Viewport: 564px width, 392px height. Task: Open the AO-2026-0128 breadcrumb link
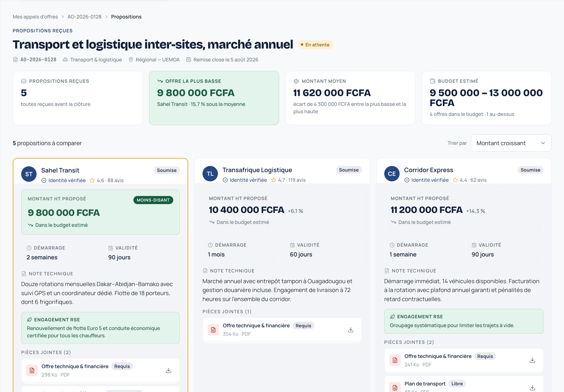click(x=85, y=17)
